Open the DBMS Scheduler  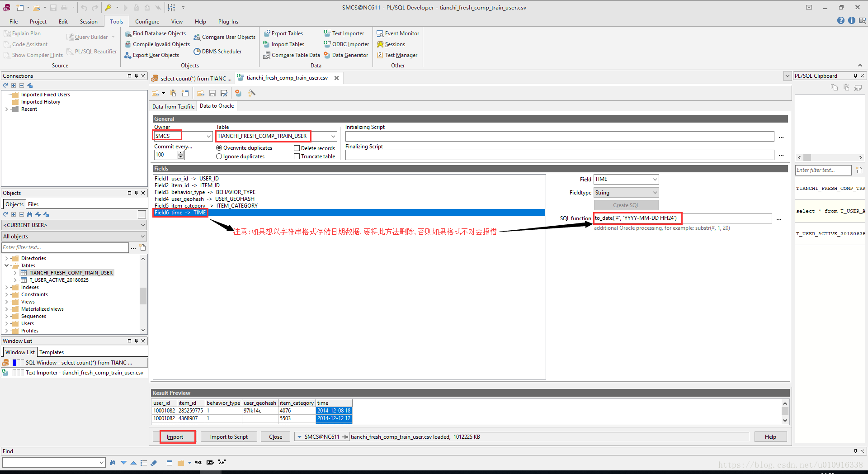pyautogui.click(x=217, y=52)
